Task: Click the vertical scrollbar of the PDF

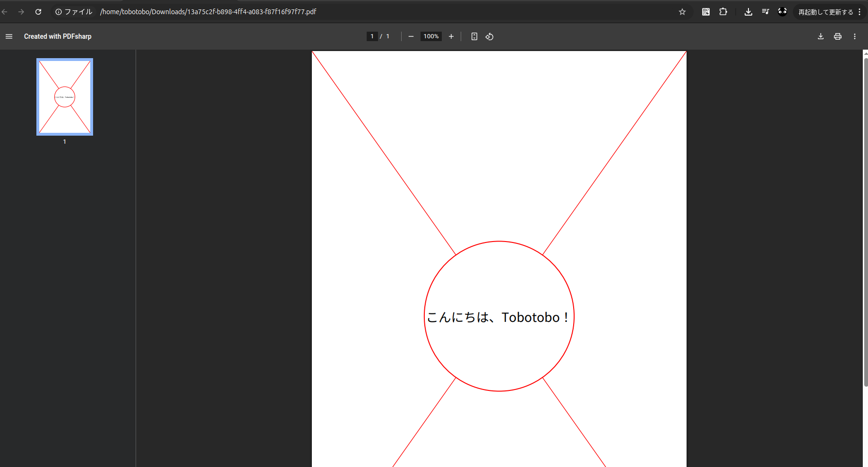Action: 866,222
